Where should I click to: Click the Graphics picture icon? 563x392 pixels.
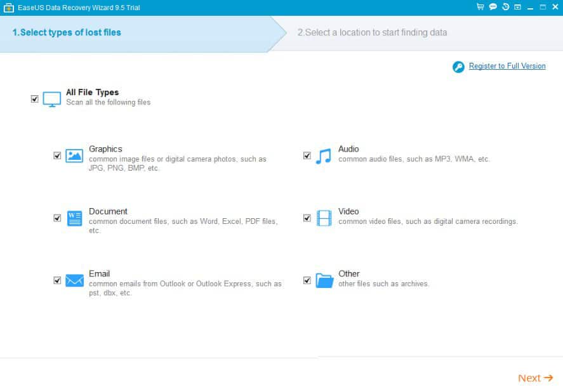point(74,156)
